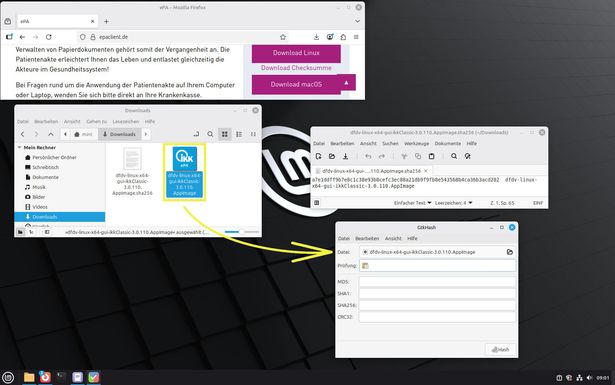Collapse the Mein Rechner sidebar section
Viewport: 615px width, 385px height.
pos(19,147)
